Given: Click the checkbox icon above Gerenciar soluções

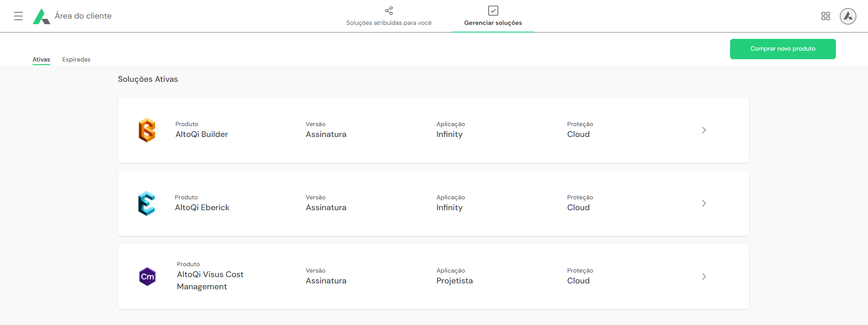Looking at the screenshot, I should click(493, 10).
